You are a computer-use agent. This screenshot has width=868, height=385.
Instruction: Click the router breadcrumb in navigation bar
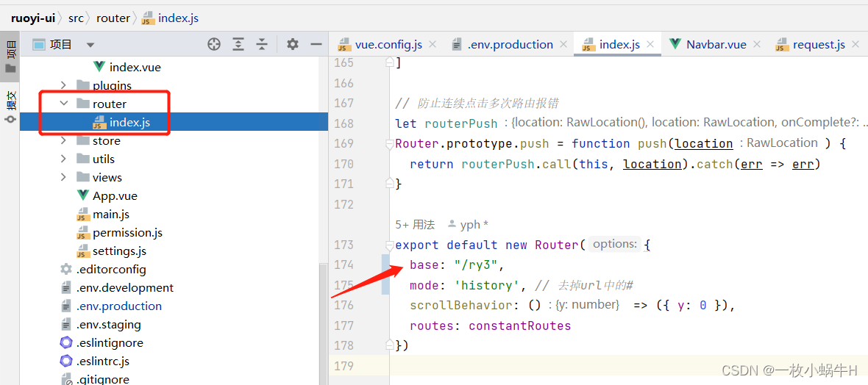point(113,18)
